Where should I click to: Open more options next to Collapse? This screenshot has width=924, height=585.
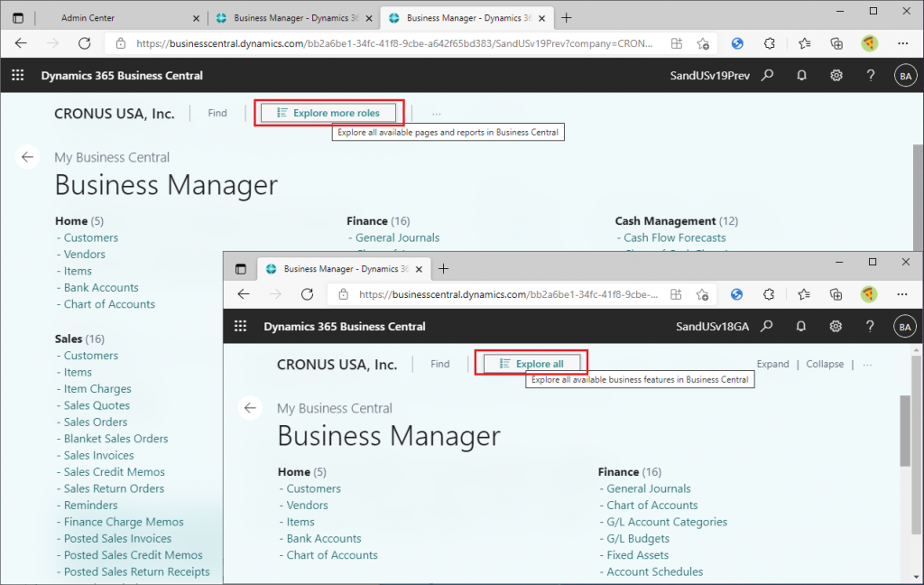[x=867, y=365]
